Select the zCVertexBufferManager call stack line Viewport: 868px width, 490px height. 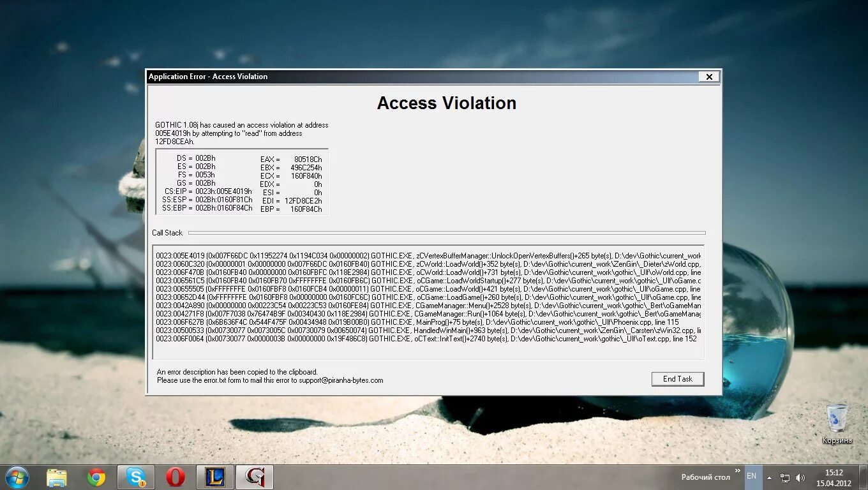(x=428, y=256)
